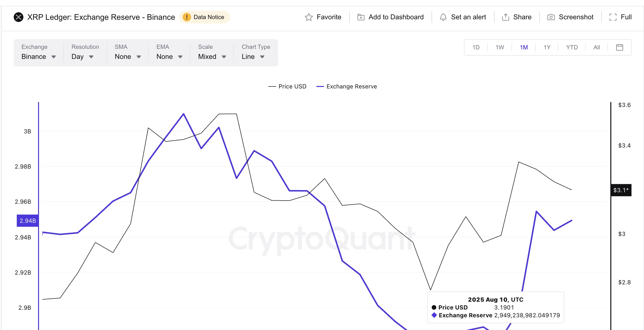Click the XRP logo icon
Viewport: 644px width, 330px height.
tap(19, 17)
